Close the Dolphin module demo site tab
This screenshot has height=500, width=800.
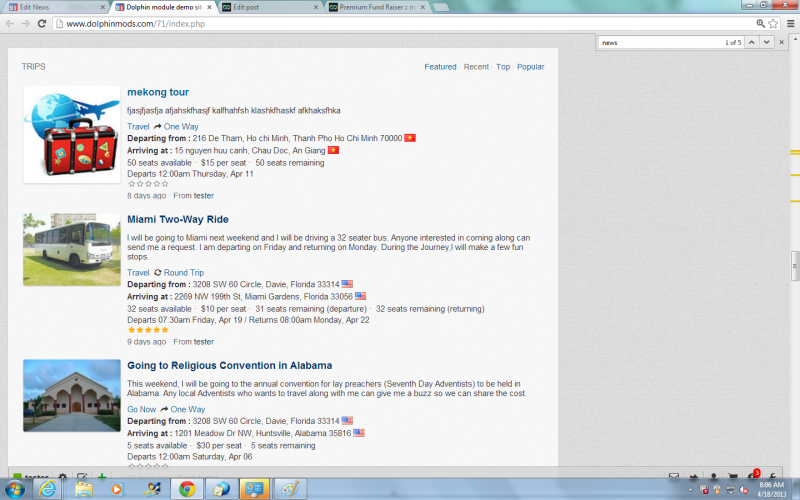pos(209,7)
